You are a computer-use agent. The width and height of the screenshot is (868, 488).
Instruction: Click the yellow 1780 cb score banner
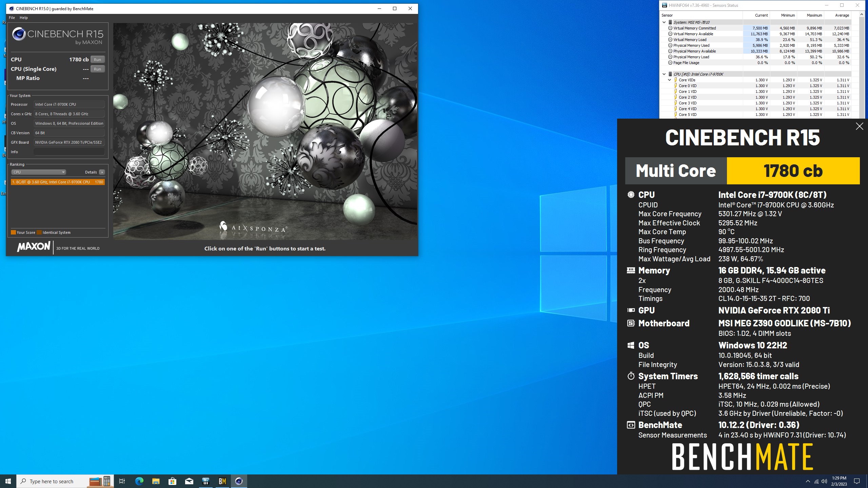pyautogui.click(x=793, y=171)
